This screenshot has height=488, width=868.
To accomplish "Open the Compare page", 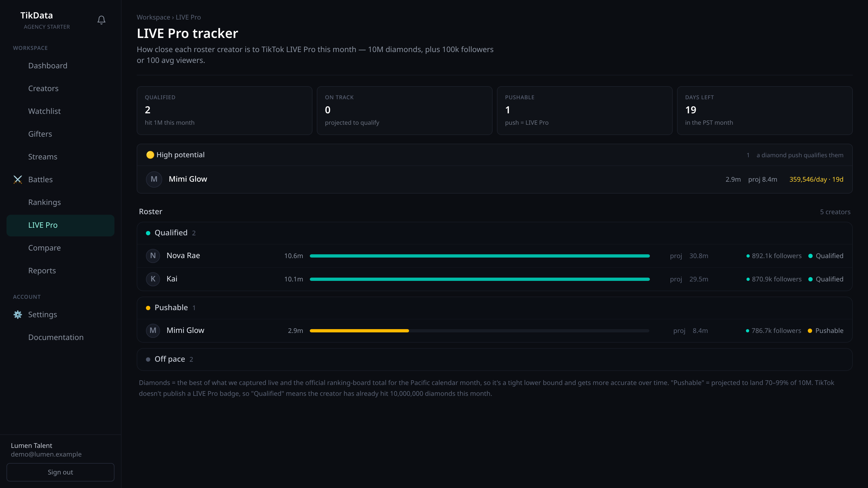I will (60, 248).
